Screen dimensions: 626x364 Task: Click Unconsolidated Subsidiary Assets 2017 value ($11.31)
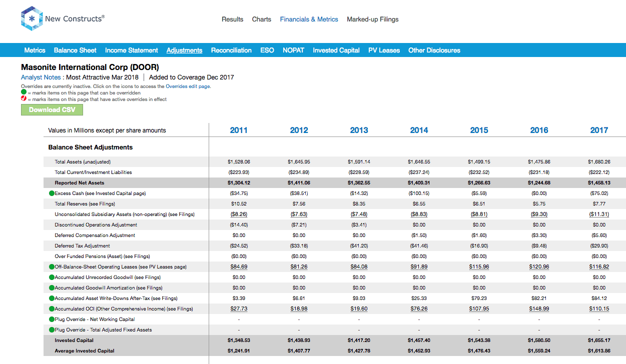pos(599,214)
